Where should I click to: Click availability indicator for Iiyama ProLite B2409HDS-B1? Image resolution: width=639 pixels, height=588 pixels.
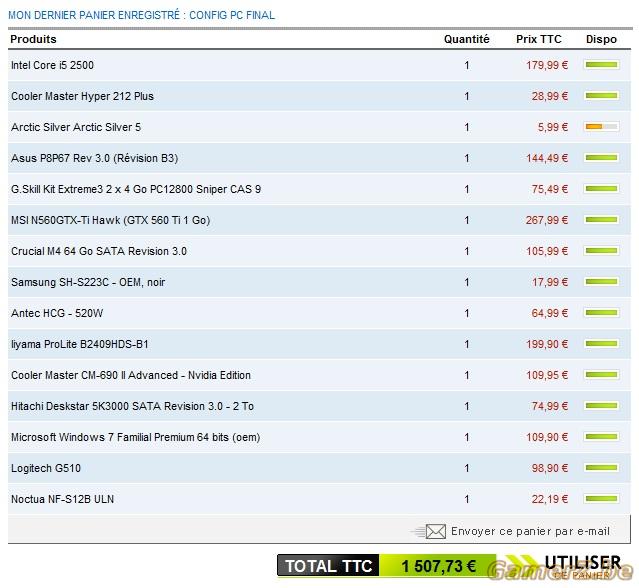(602, 344)
